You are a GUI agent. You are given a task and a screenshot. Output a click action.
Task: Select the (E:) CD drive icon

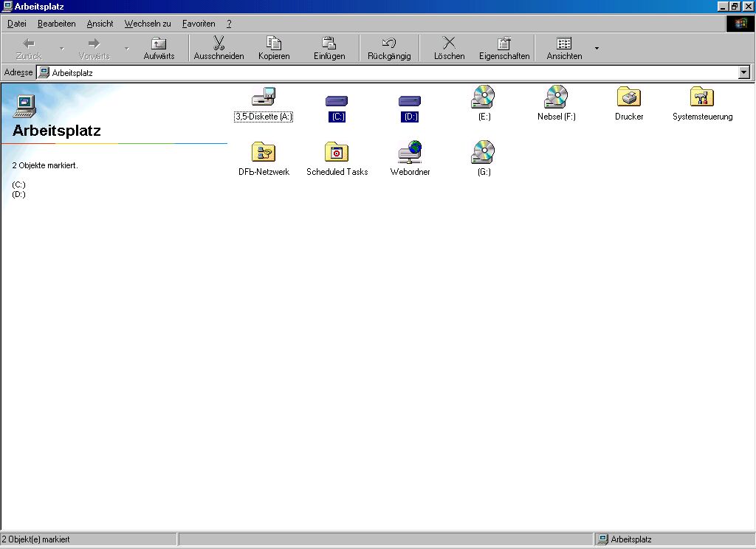click(483, 97)
